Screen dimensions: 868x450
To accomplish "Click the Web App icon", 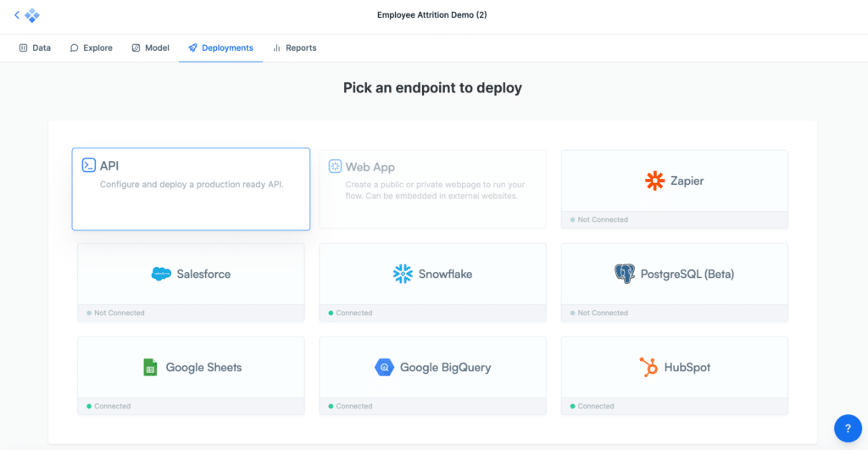I will [335, 166].
